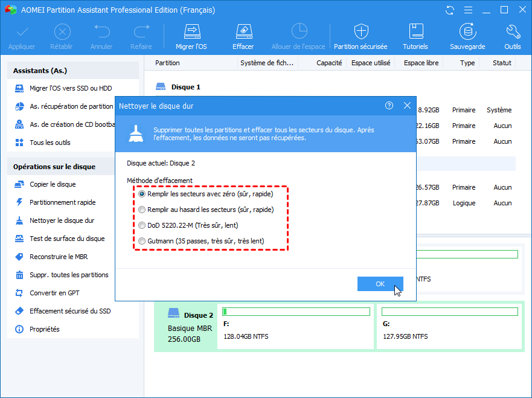The width and height of the screenshot is (532, 398).
Task: Select the G: 127.95GB NTFS partition
Action: [x=449, y=327]
